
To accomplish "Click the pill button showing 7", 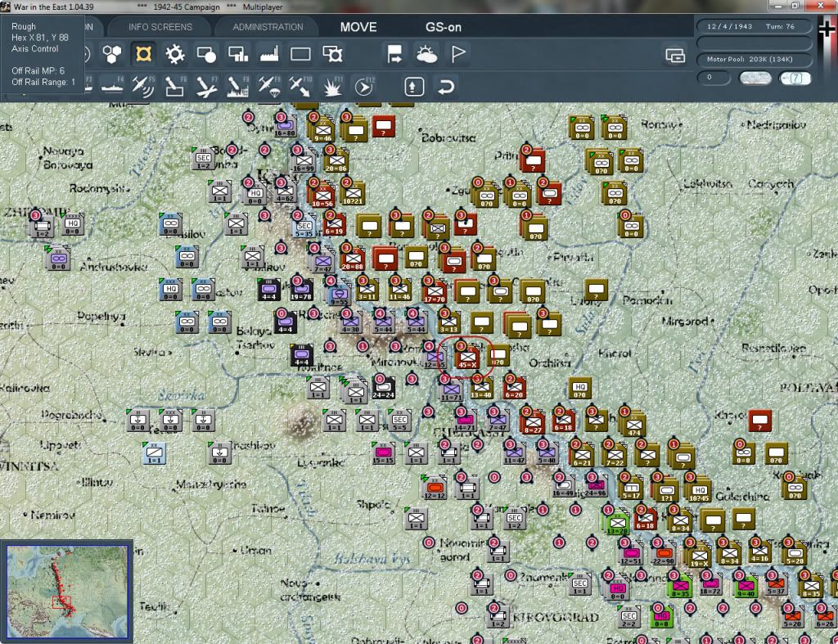I will (795, 78).
